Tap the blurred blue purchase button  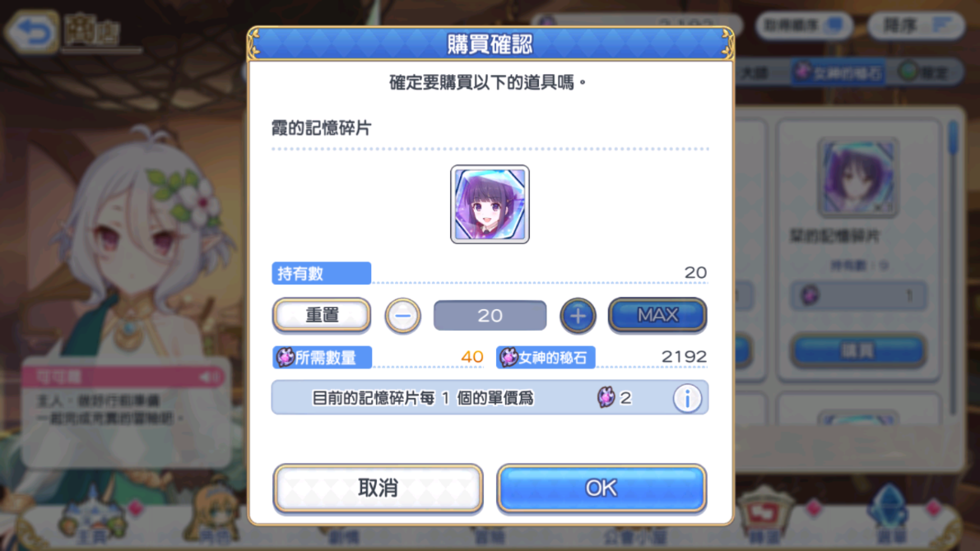858,350
